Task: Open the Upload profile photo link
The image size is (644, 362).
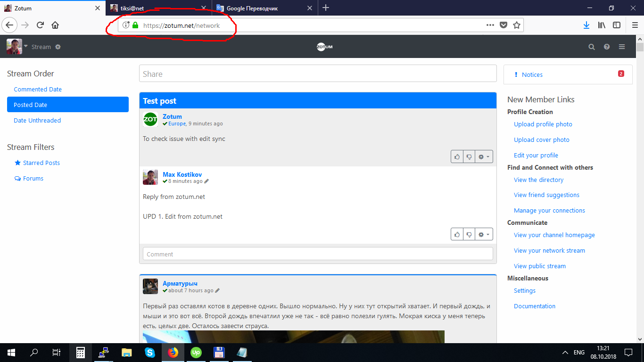Action: click(x=543, y=124)
